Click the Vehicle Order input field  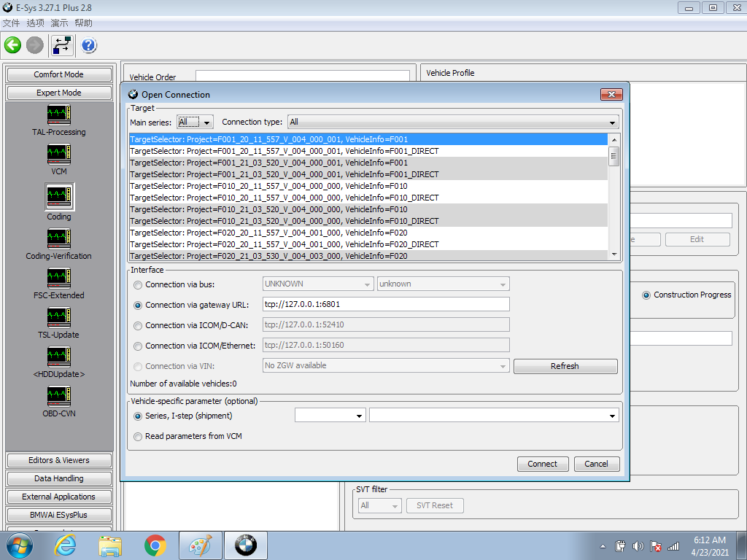pos(303,76)
